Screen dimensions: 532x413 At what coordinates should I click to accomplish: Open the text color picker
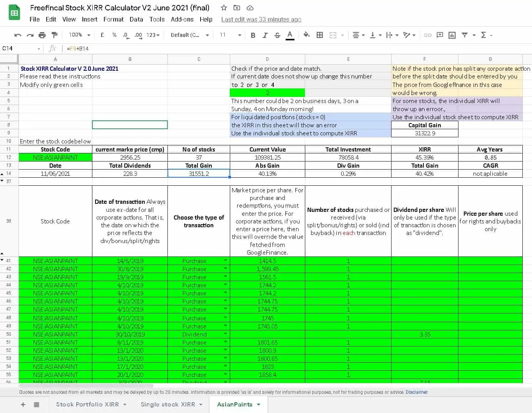click(x=290, y=35)
